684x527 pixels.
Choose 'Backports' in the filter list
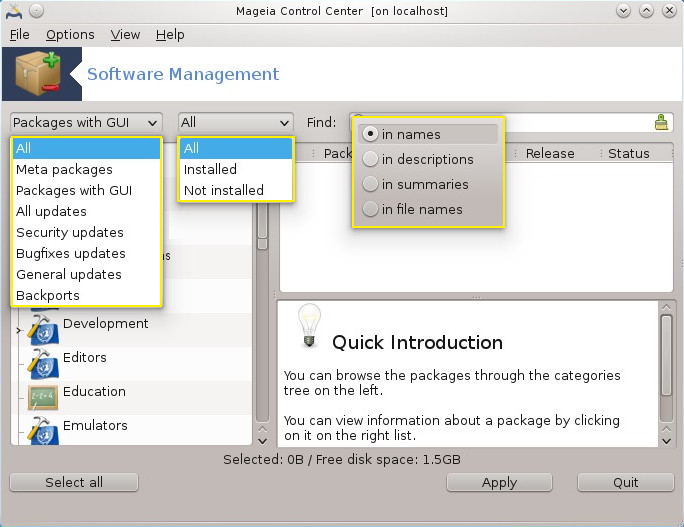point(86,295)
